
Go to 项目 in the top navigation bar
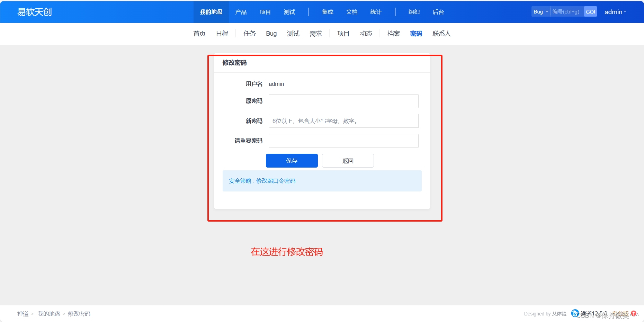(265, 12)
